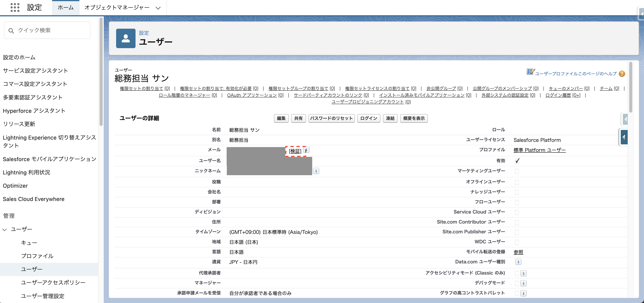Click info icon next to email verify link
644x303 pixels.
(x=306, y=150)
